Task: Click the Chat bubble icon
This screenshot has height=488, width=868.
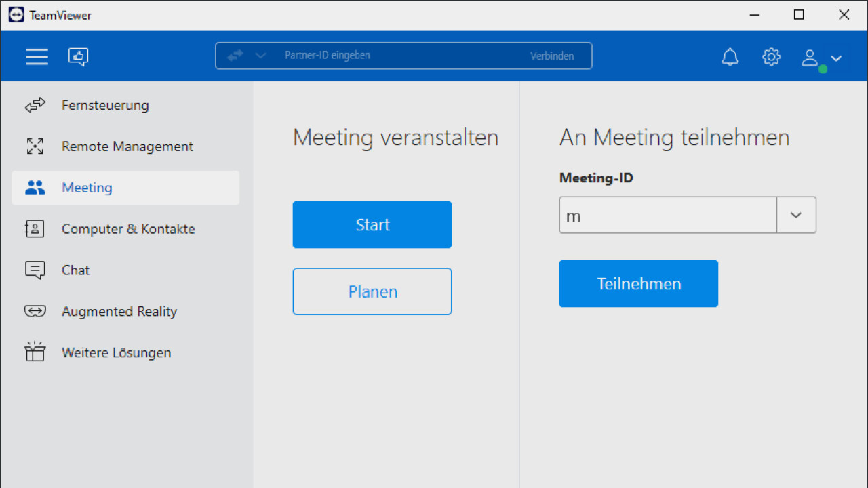Action: pos(35,270)
